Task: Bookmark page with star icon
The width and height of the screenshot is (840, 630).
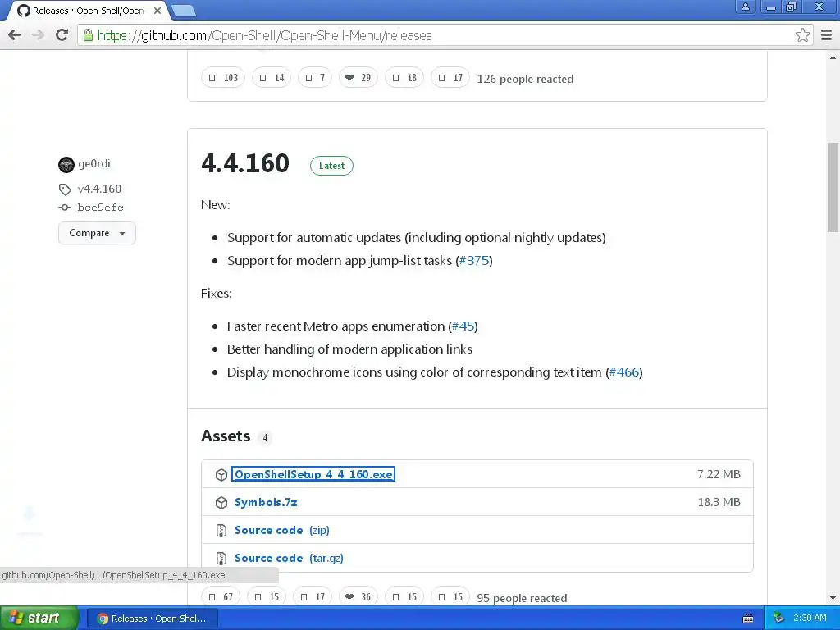Action: tap(802, 35)
